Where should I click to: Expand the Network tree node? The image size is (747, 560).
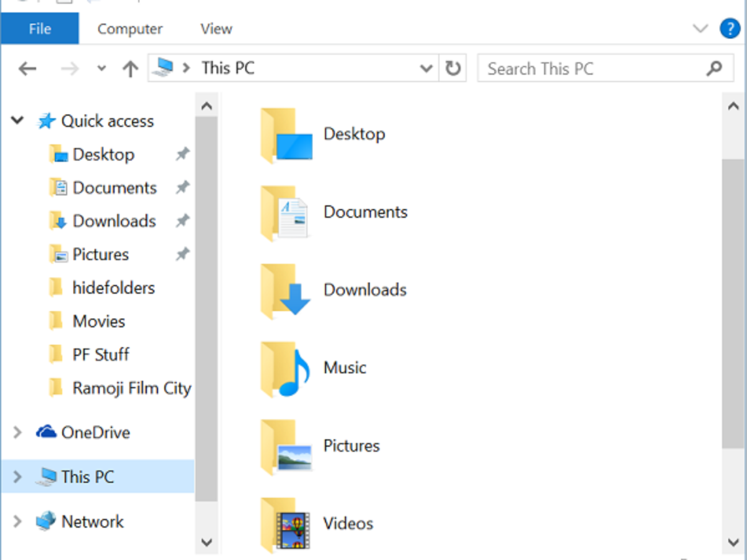click(x=17, y=521)
